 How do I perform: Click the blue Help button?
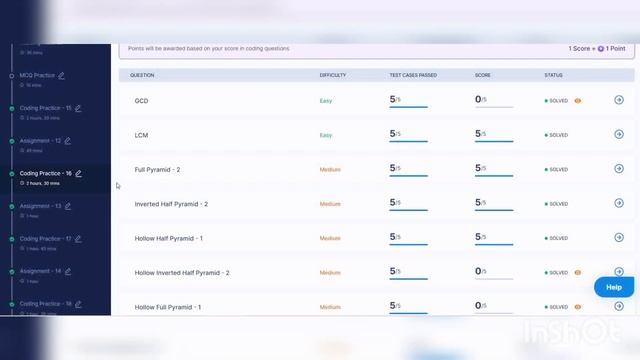[x=614, y=287]
